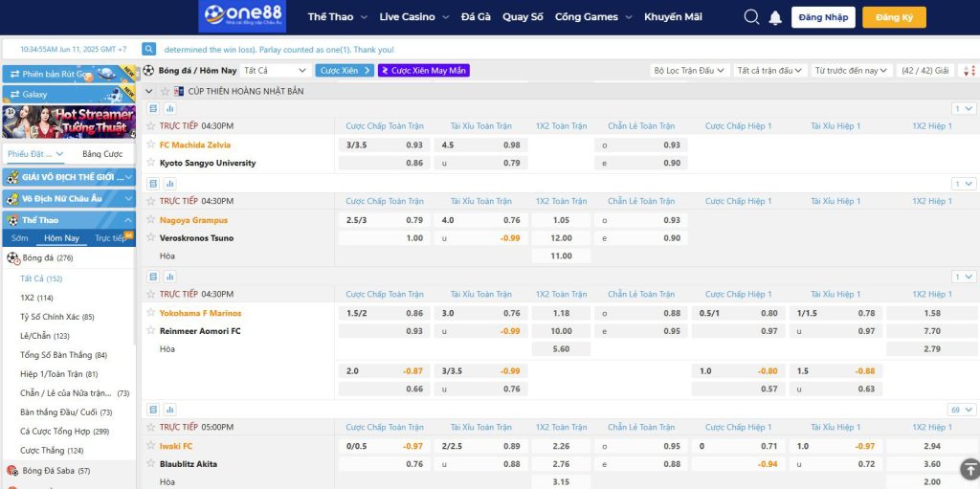Screen dimensions: 980x489
Task: Toggle favorite star for Reinmeer Aomori FC
Action: tap(150, 331)
